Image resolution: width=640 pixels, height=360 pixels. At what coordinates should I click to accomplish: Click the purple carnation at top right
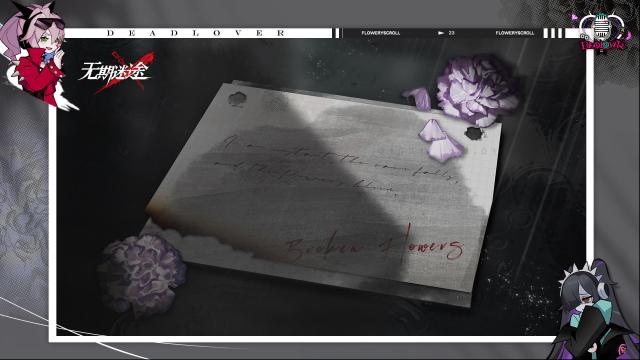pyautogui.click(x=476, y=91)
